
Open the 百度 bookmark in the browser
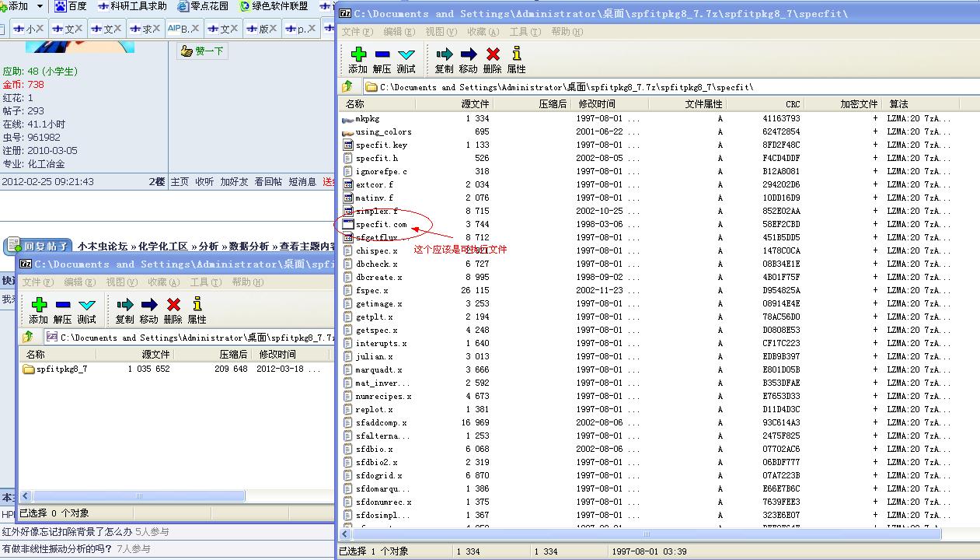coord(71,6)
